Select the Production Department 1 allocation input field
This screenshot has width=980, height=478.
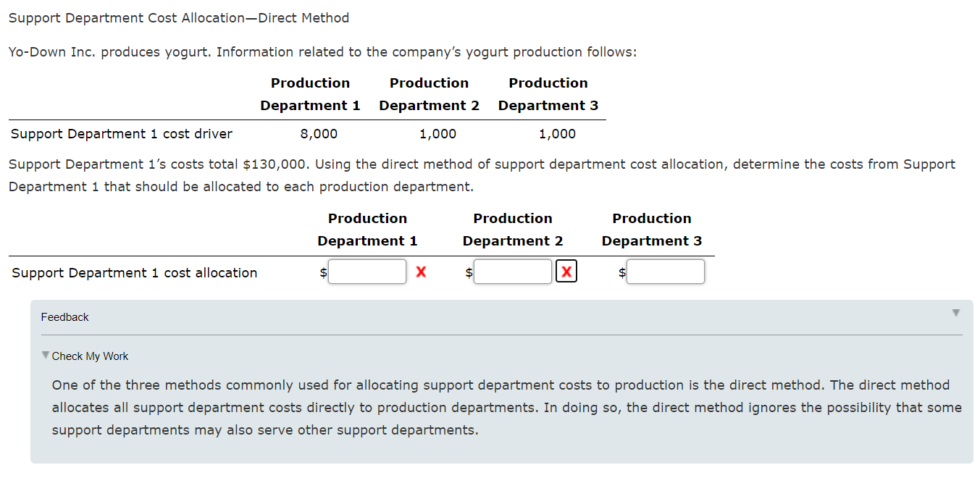(x=367, y=271)
